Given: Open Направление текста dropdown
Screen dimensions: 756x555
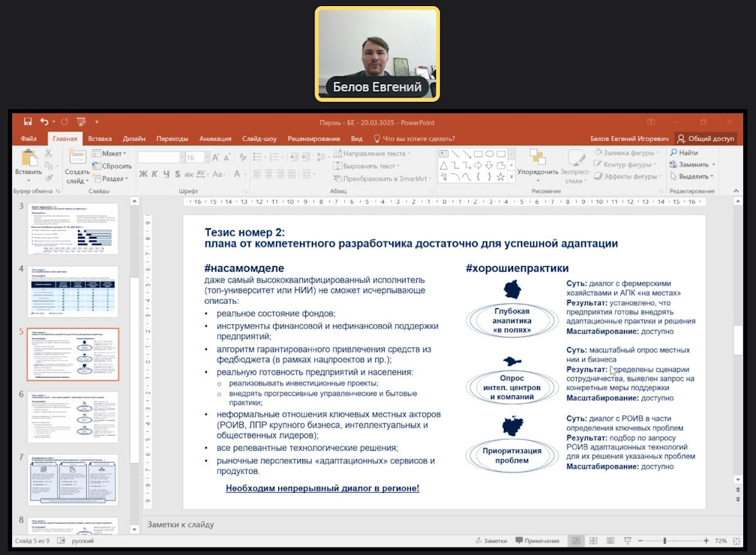Looking at the screenshot, I should 372,153.
